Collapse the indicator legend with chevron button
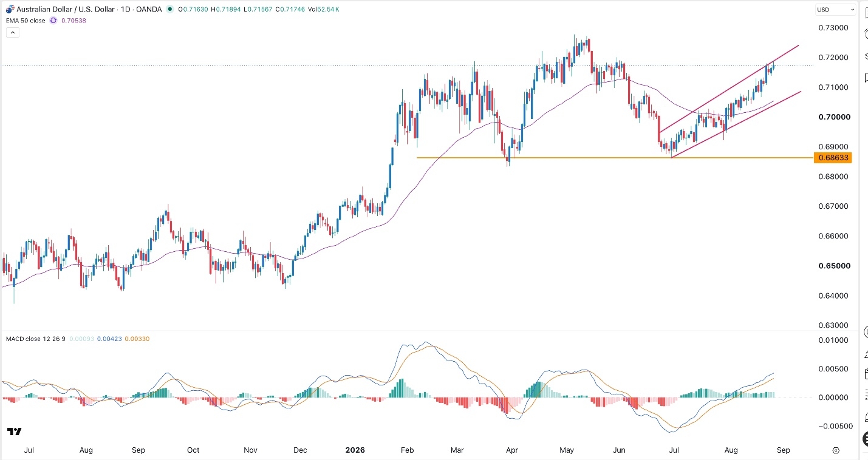Image resolution: width=868 pixels, height=460 pixels. click(13, 32)
